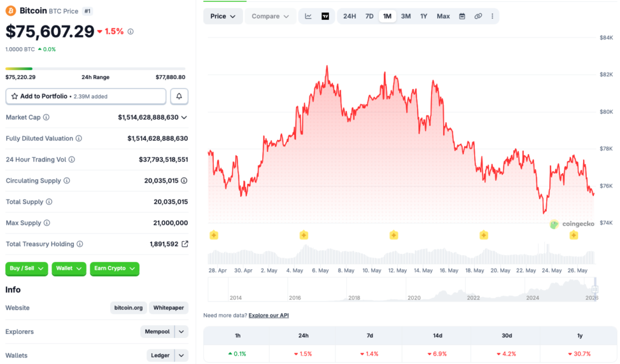
Task: Click the #1 rank badge
Action: [x=87, y=11]
